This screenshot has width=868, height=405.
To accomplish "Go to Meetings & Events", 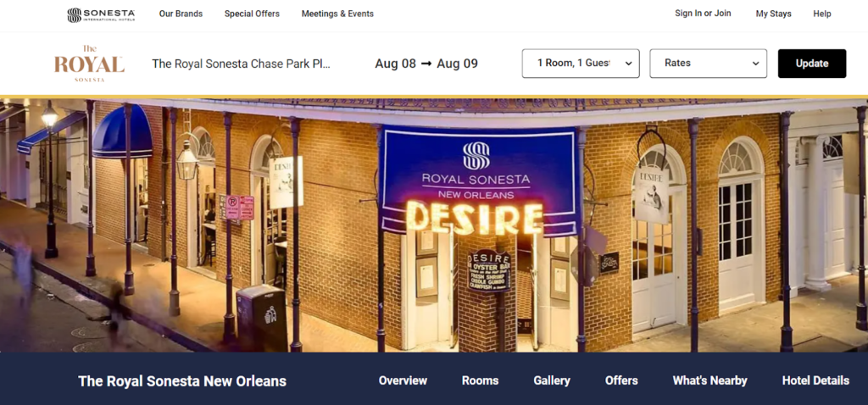I will pyautogui.click(x=337, y=14).
